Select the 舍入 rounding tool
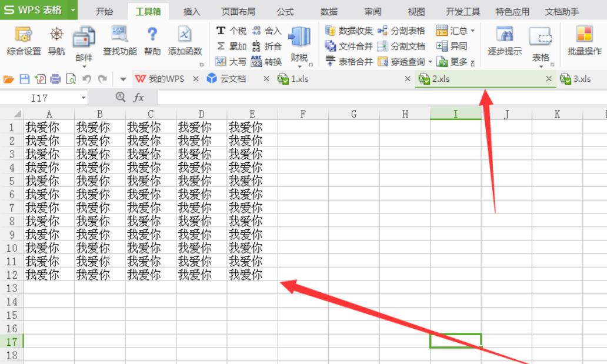 [x=266, y=31]
